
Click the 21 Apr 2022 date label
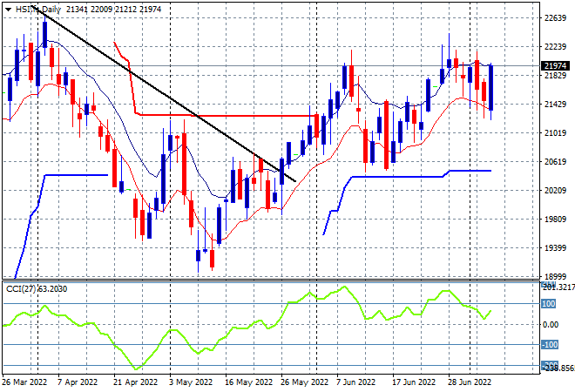point(135,382)
